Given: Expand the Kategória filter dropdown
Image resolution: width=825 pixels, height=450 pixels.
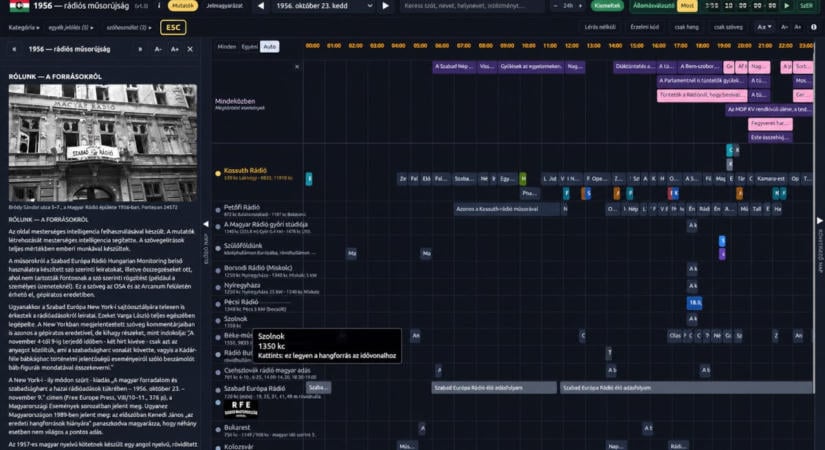Looking at the screenshot, I should (24, 27).
